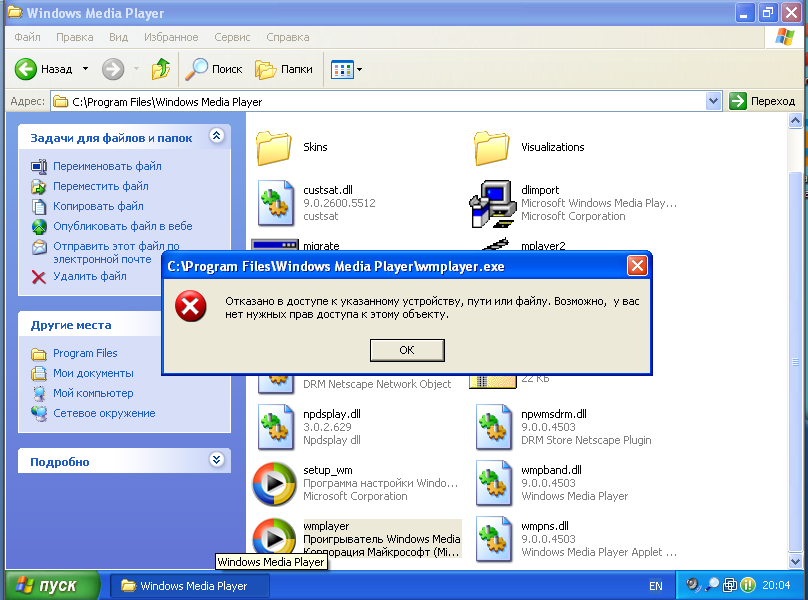Viewport: 808px width, 600px height.
Task: Open the Сервис menu
Action: pyautogui.click(x=232, y=37)
